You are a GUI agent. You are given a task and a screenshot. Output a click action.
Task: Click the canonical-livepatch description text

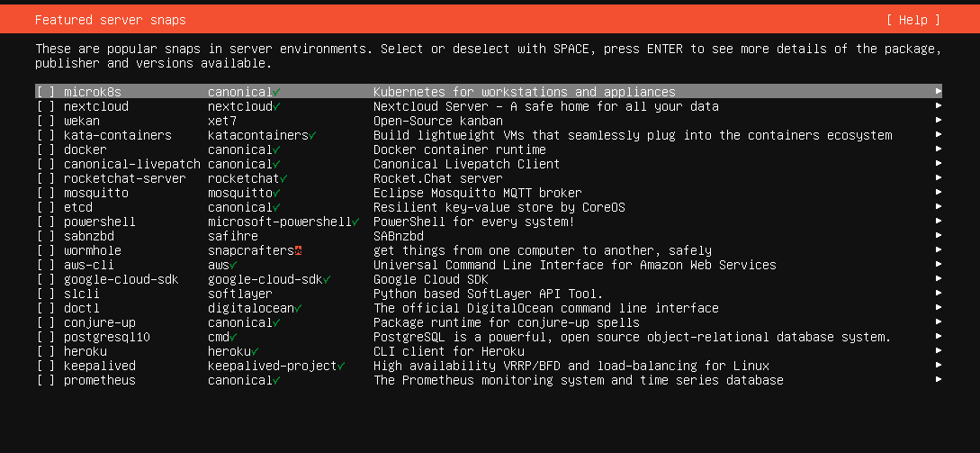(x=466, y=164)
